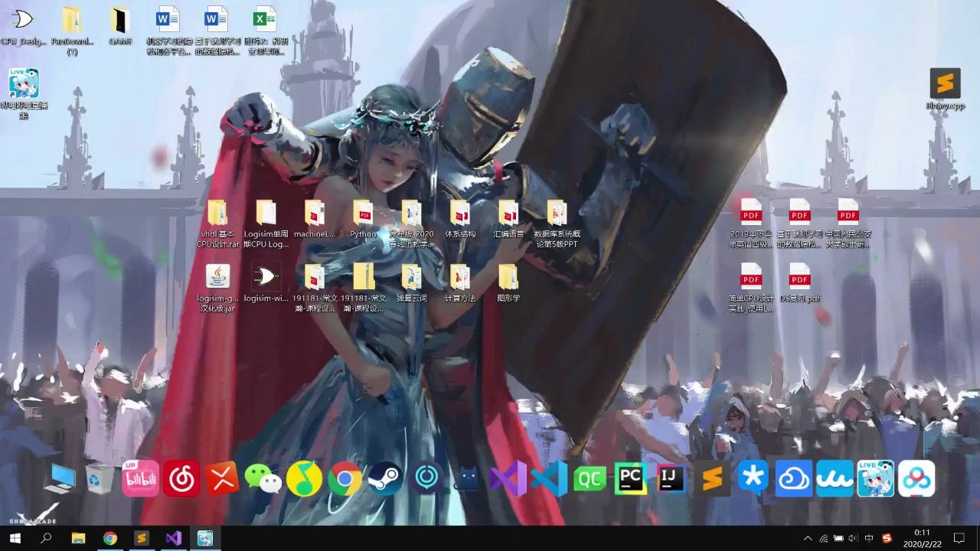Viewport: 980px width, 551px height.
Task: Launch QQ Music from the dock
Action: tap(304, 478)
